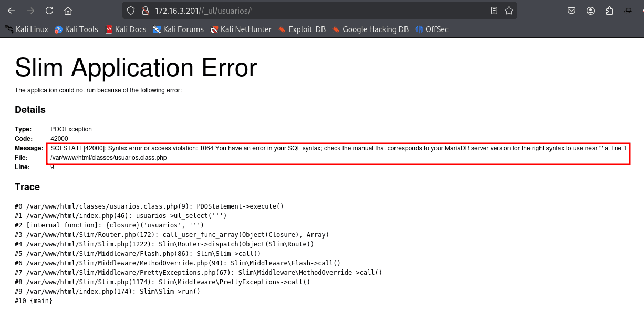Go to the browser home page
644x311 pixels.
pos(68,11)
